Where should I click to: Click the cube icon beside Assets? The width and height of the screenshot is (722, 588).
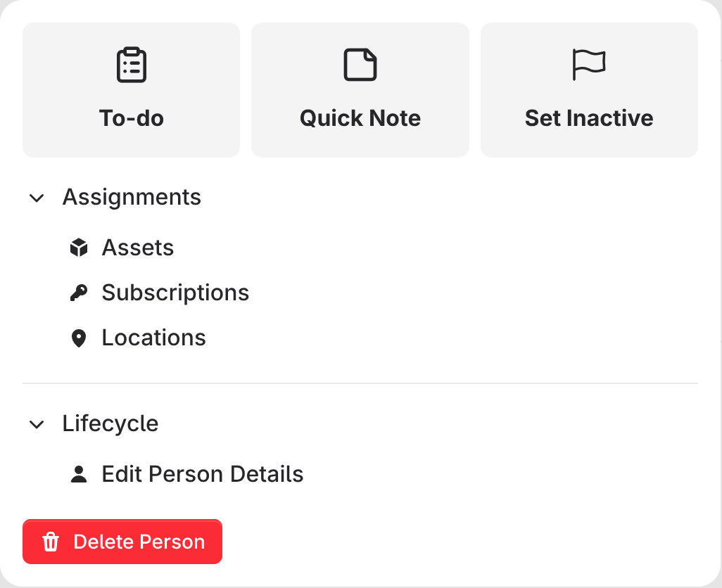(x=79, y=248)
